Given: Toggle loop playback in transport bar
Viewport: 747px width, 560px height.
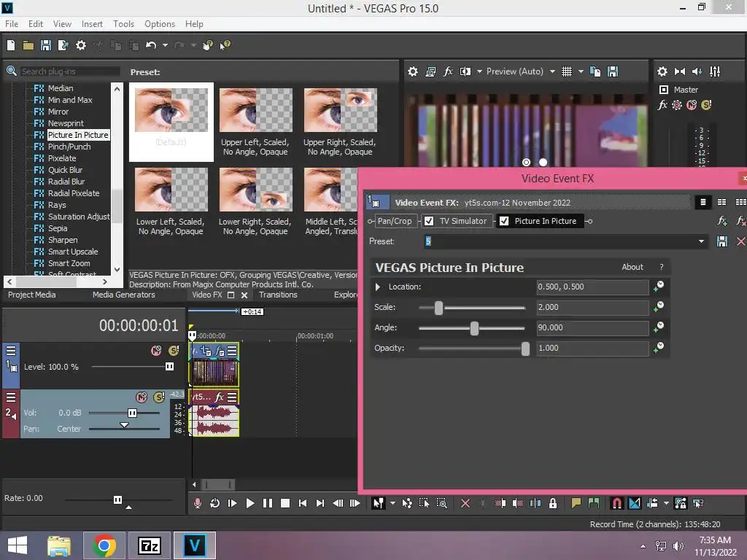Looking at the screenshot, I should 215,503.
